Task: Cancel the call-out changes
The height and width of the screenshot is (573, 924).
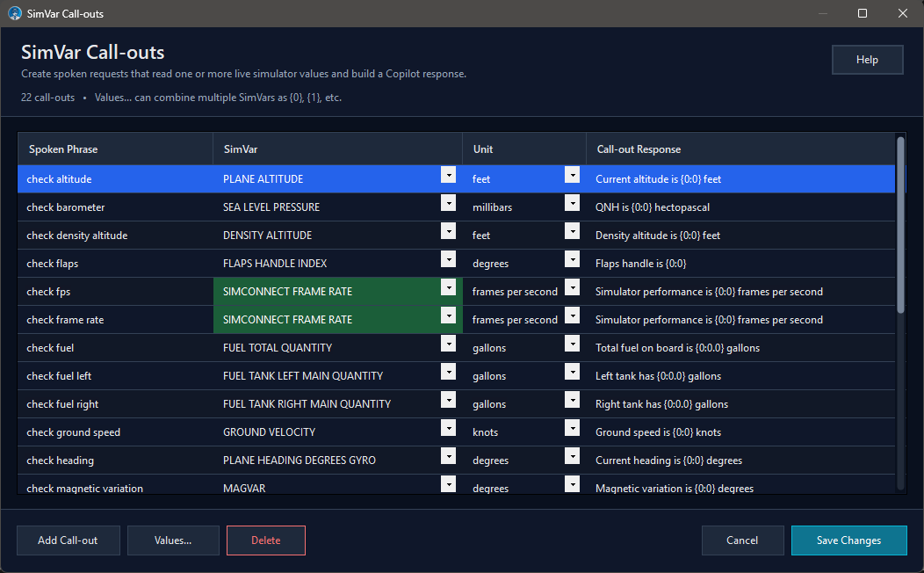Action: click(742, 540)
